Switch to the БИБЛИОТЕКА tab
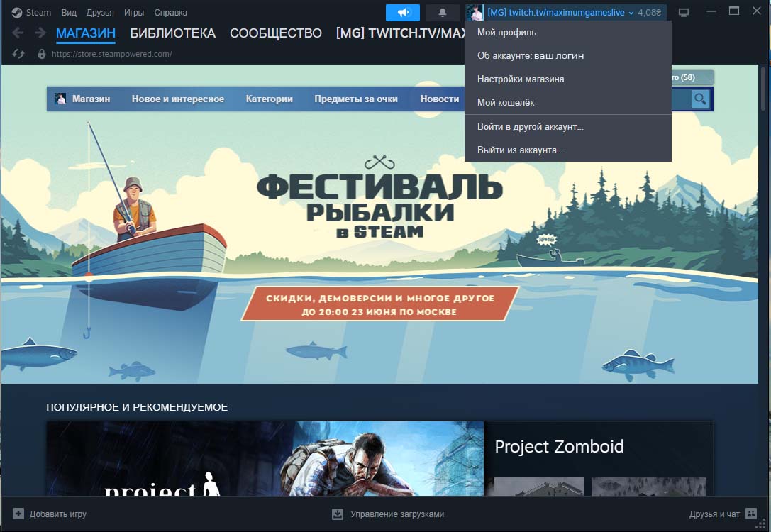 172,33
